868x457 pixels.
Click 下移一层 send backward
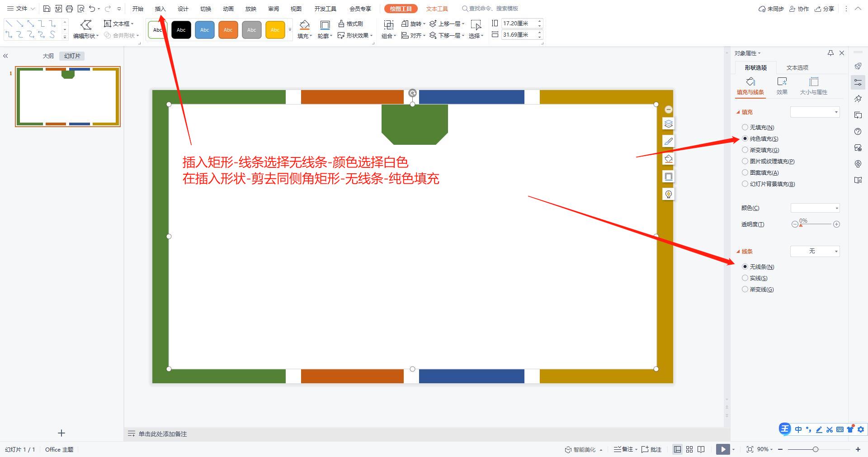pos(447,35)
